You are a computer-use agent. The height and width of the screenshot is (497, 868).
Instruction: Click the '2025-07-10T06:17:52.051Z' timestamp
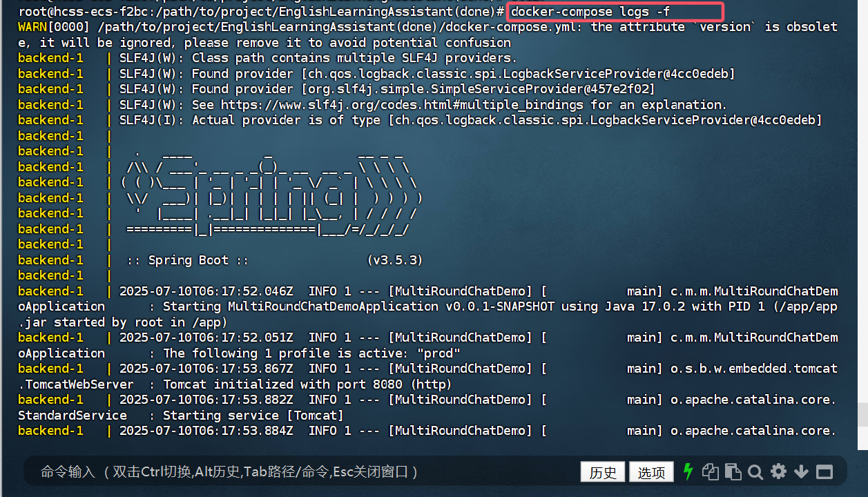click(x=206, y=338)
